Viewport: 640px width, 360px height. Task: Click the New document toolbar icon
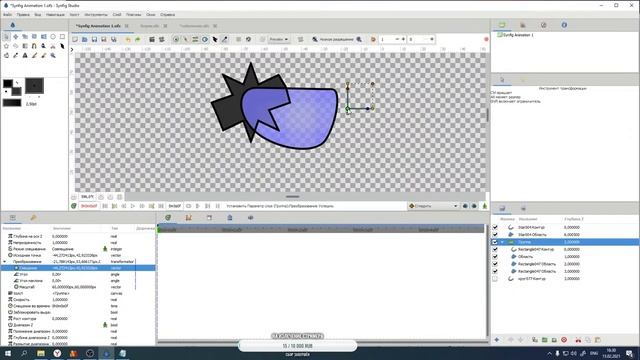tap(75, 40)
